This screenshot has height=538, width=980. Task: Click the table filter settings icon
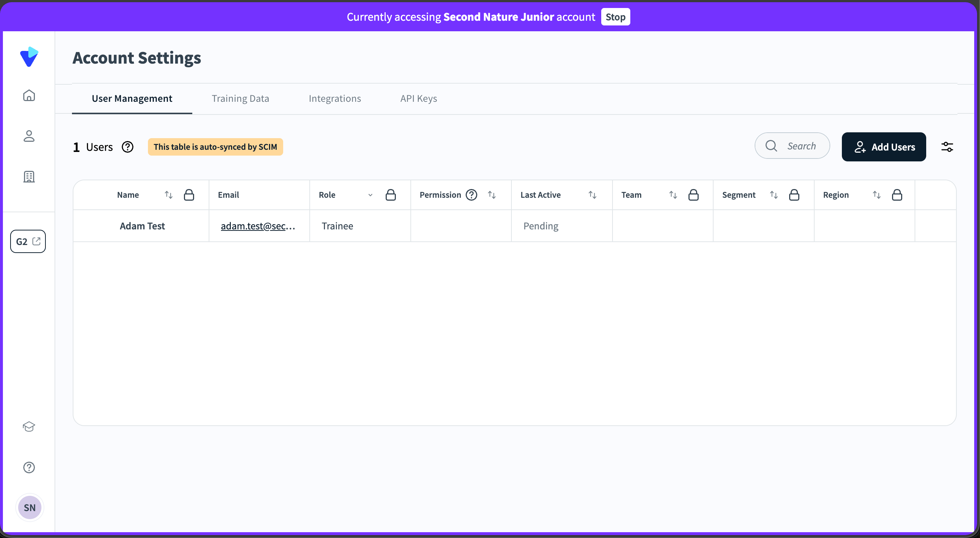[x=947, y=147]
